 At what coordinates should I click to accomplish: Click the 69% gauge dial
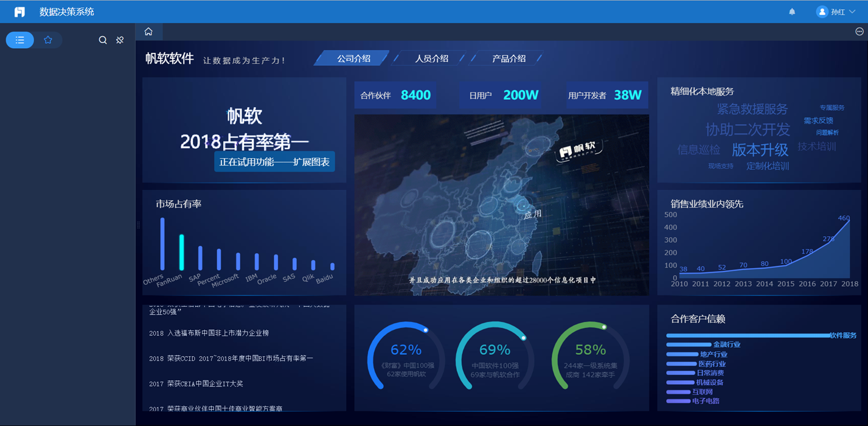coord(495,356)
